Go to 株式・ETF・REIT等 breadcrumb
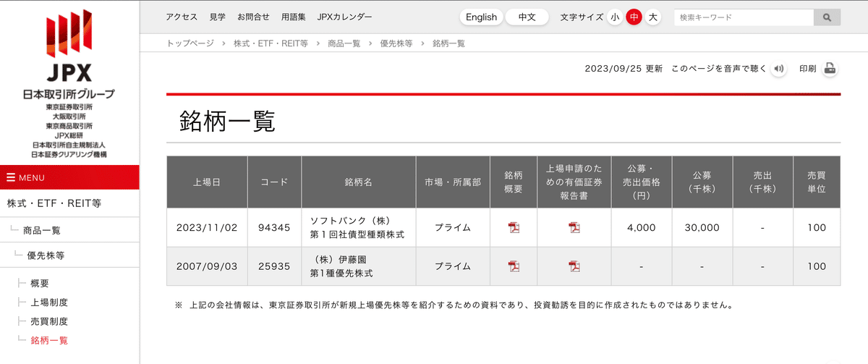Viewport: 868px width, 364px height. point(271,43)
